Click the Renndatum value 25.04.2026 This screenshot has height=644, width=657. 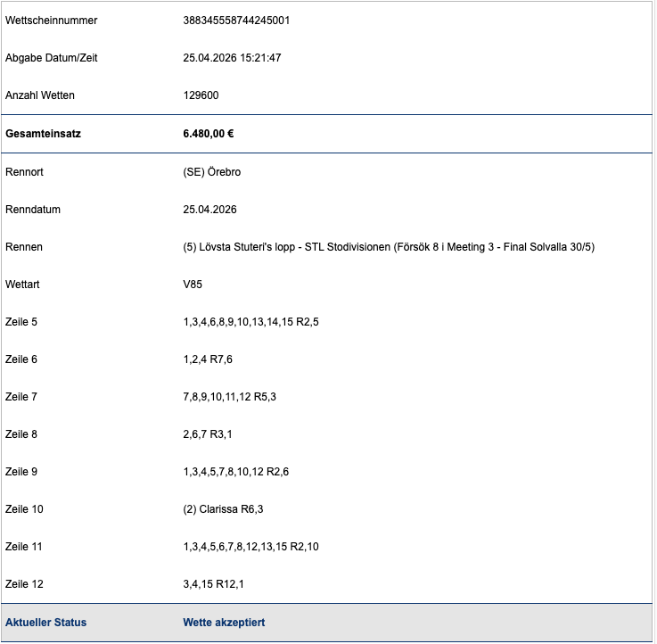209,210
